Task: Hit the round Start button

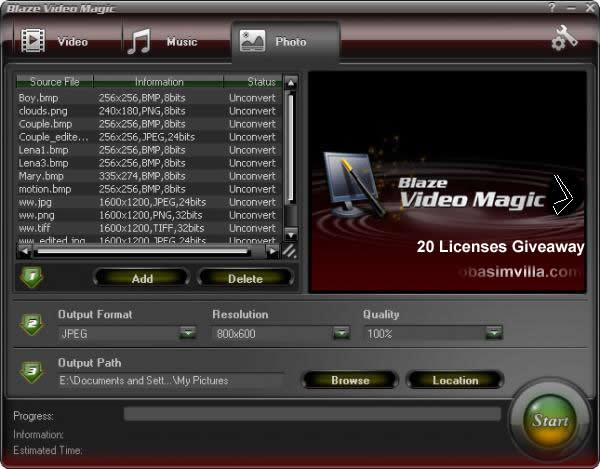Action: pos(550,421)
